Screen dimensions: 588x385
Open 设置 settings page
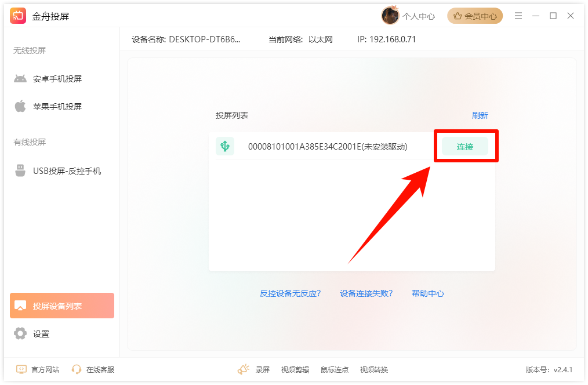[x=41, y=334]
